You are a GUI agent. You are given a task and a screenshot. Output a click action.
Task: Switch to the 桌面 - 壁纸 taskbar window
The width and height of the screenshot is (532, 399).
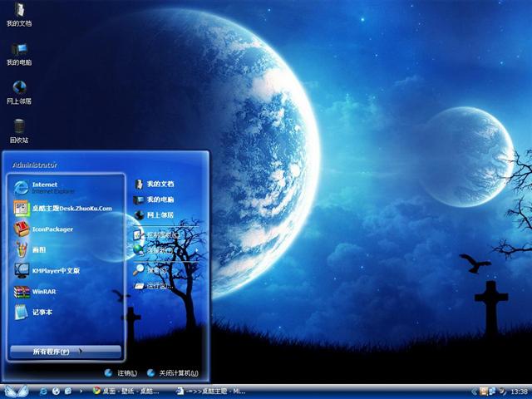pos(129,391)
